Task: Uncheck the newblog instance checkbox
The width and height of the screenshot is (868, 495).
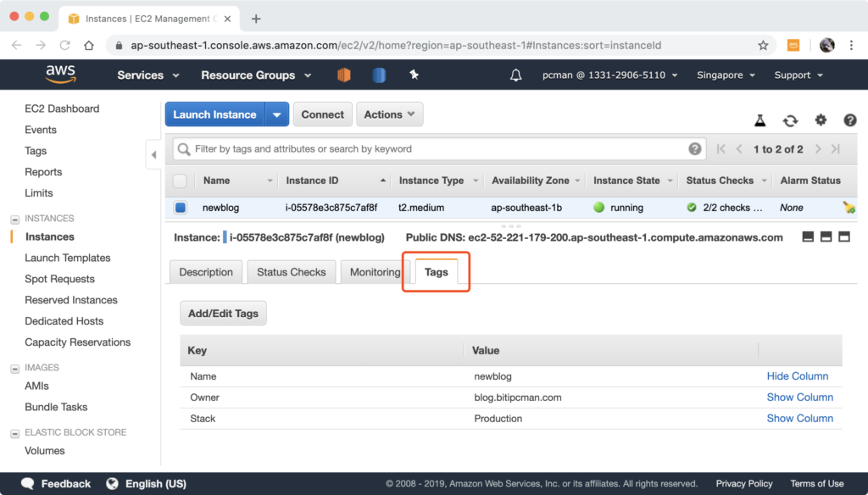Action: point(181,208)
